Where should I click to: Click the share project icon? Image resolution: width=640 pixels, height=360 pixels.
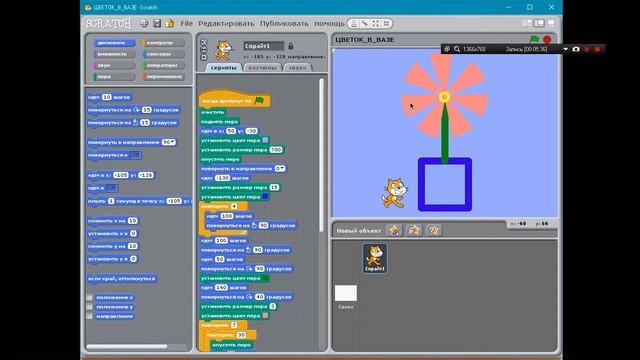click(169, 24)
